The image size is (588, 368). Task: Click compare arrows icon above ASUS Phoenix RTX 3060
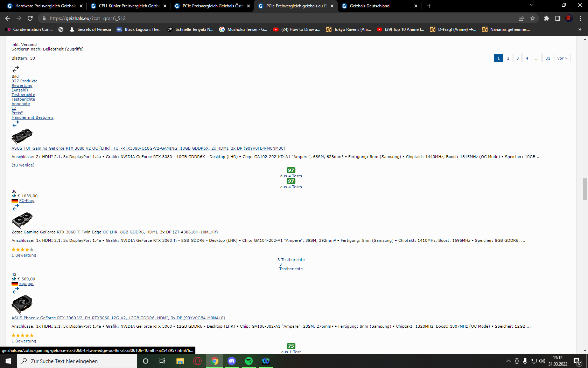pyautogui.click(x=15, y=291)
